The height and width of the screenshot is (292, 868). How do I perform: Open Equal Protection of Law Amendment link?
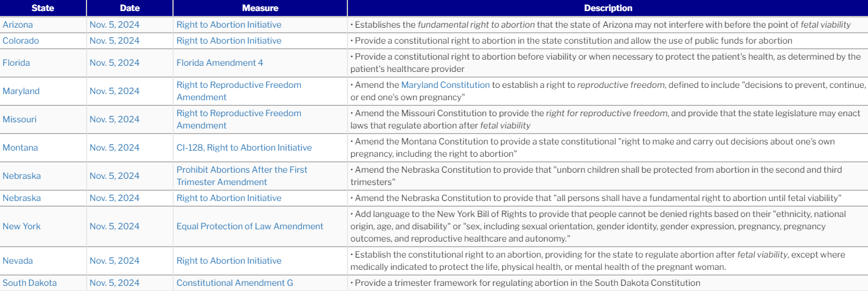point(250,226)
